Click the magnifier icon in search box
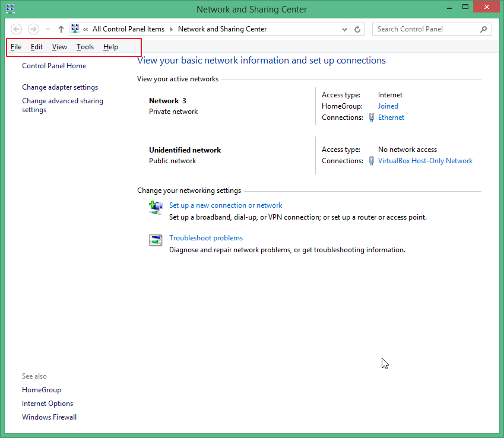 pos(484,29)
